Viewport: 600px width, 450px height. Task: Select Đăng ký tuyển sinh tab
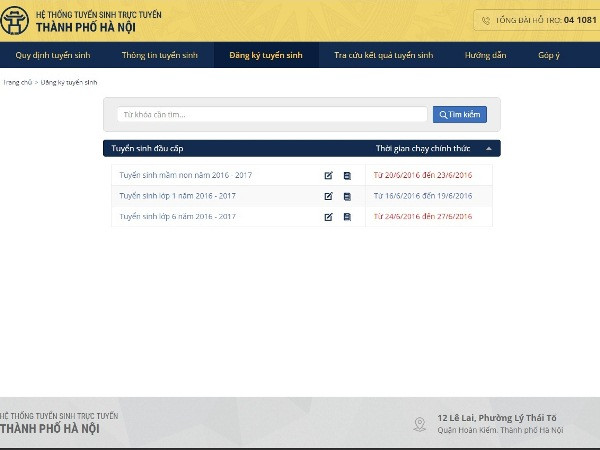[265, 55]
